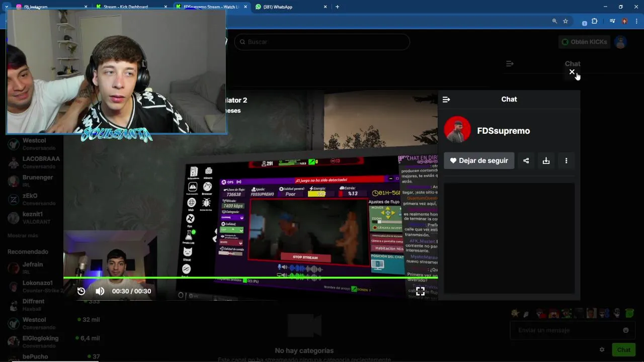
Task: Open the three-dot more options menu
Action: click(x=566, y=161)
